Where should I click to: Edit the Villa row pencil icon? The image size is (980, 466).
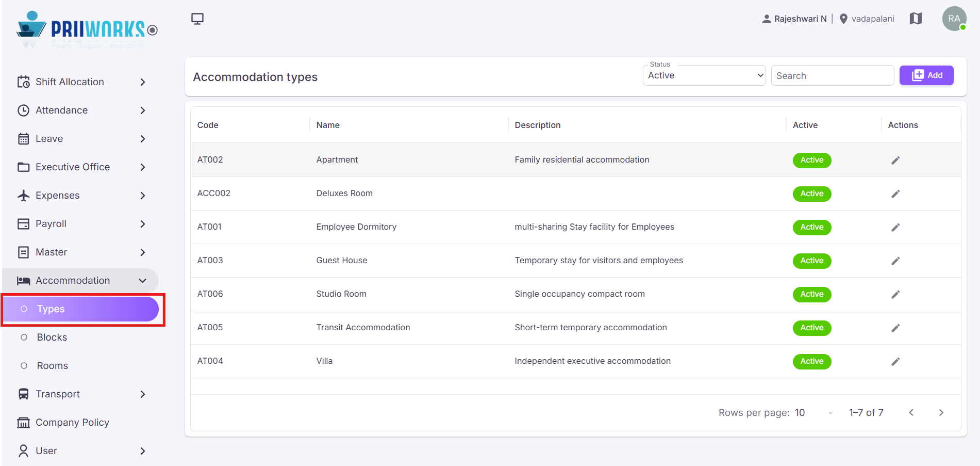(895, 362)
